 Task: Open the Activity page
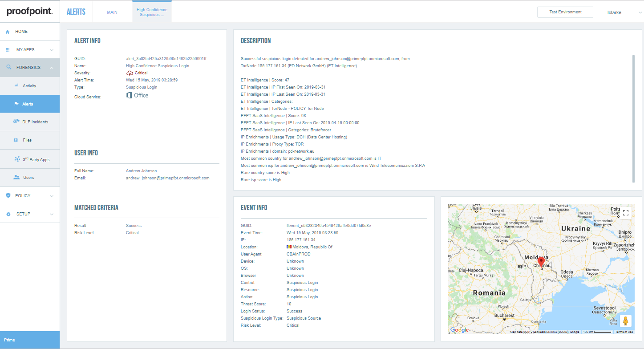click(30, 86)
